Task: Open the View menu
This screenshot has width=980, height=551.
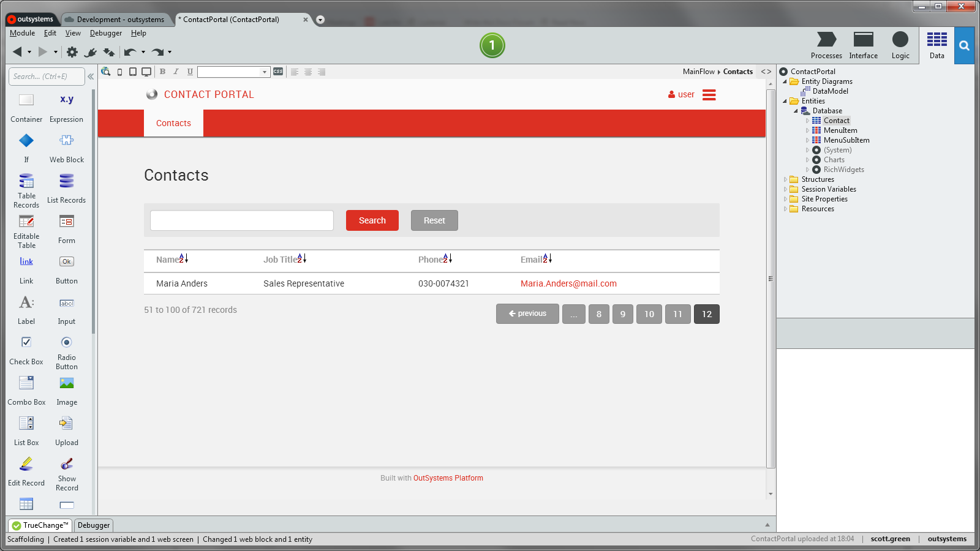Action: tap(73, 33)
